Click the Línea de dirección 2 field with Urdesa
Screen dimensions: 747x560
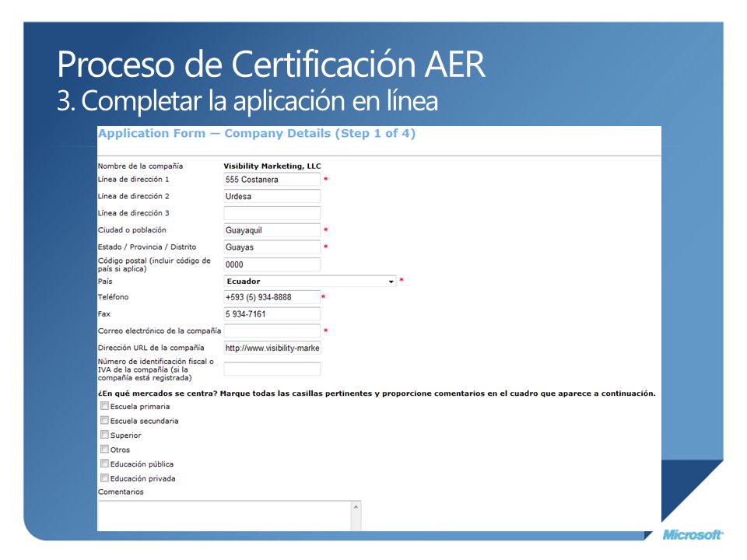272,196
